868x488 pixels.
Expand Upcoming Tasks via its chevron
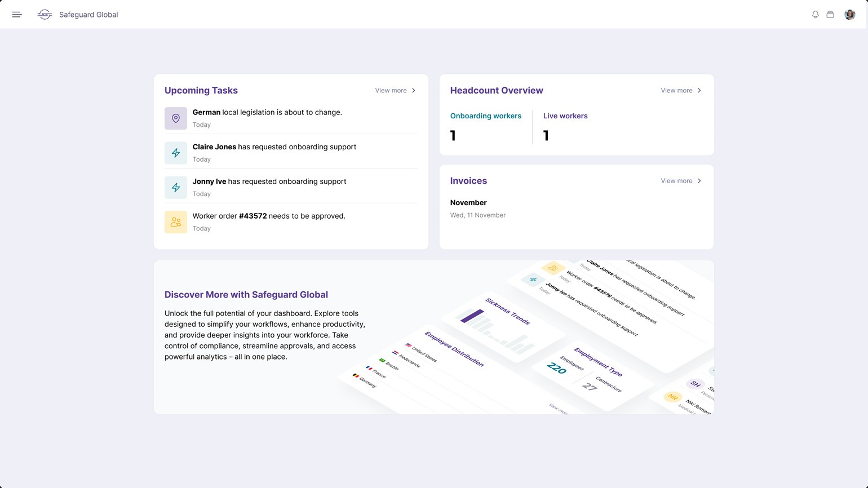coord(413,90)
